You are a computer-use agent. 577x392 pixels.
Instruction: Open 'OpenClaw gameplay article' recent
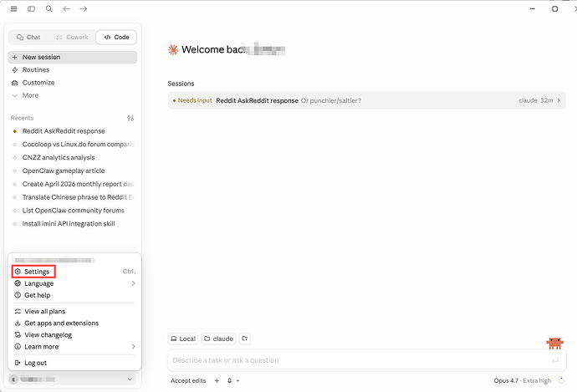click(73, 171)
